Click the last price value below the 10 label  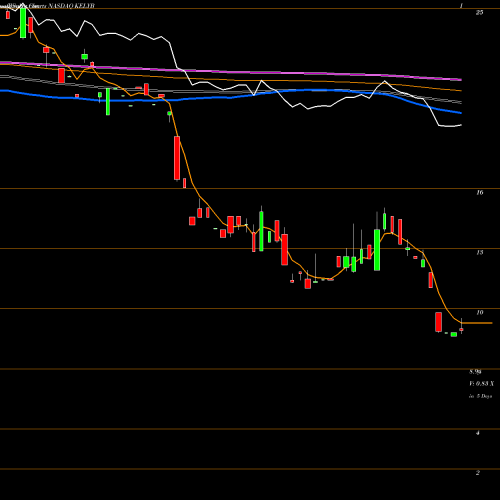coord(475,372)
